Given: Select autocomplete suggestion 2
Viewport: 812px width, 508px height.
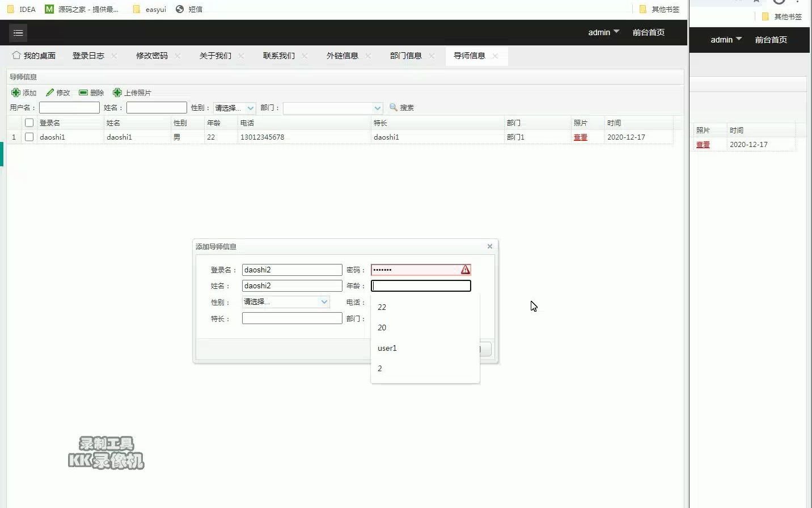Looking at the screenshot, I should 425,368.
